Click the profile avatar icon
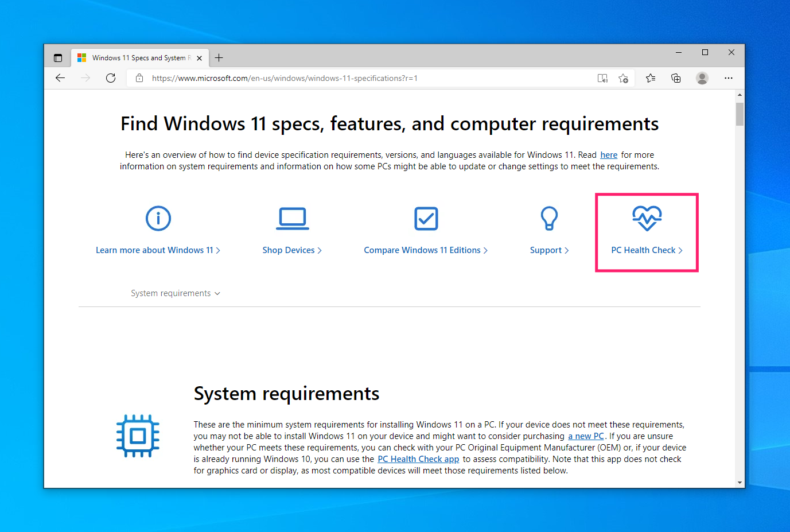This screenshot has width=790, height=532. click(x=702, y=78)
